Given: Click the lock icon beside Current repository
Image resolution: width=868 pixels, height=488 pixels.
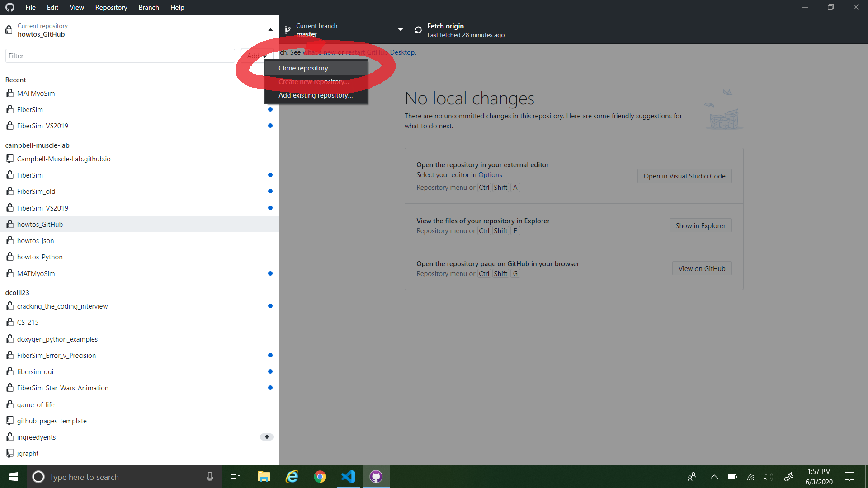Looking at the screenshot, I should [9, 30].
